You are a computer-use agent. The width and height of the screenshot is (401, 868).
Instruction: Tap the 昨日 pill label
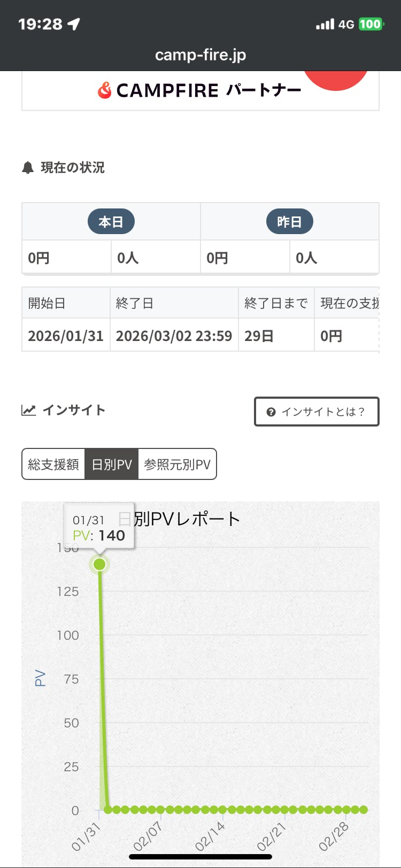point(289,222)
